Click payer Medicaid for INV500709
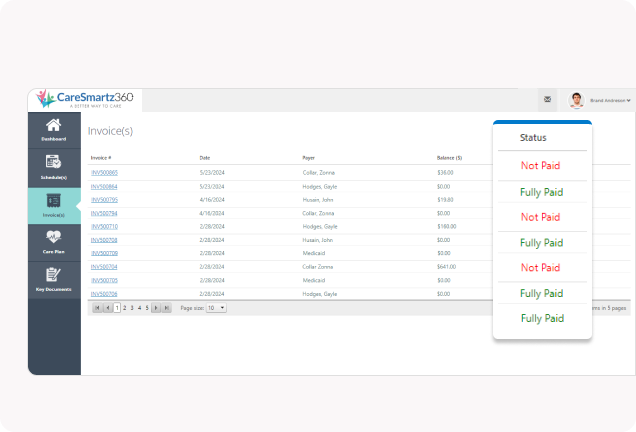The image size is (636, 432). click(x=314, y=253)
